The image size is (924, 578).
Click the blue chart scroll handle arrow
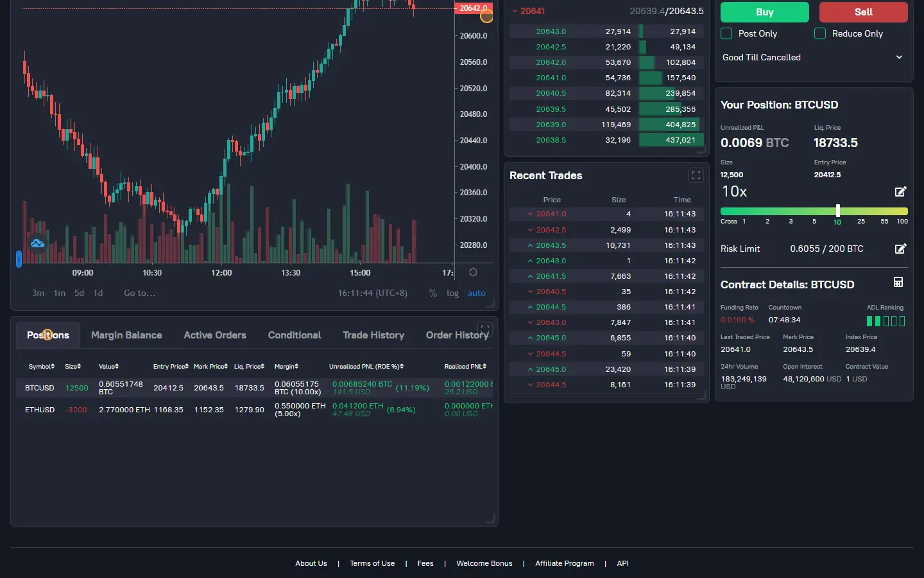[x=19, y=259]
